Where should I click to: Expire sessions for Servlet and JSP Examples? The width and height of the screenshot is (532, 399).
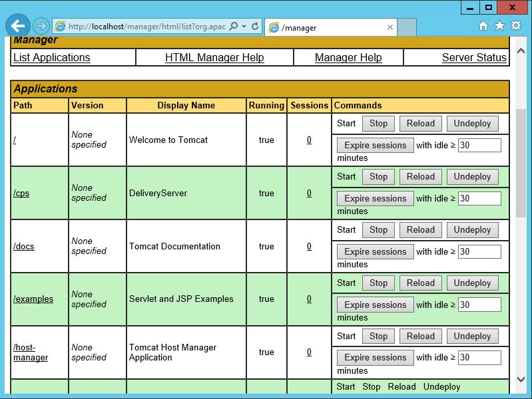376,305
